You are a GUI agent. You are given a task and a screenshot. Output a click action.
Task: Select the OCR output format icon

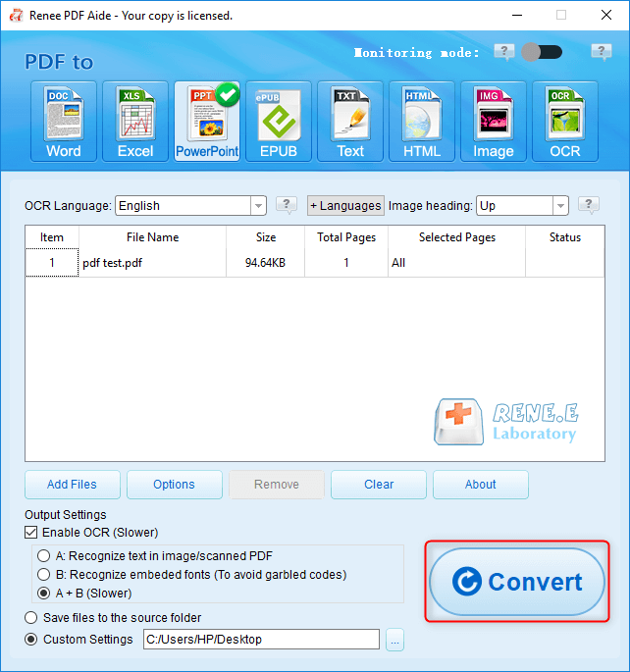pos(565,122)
